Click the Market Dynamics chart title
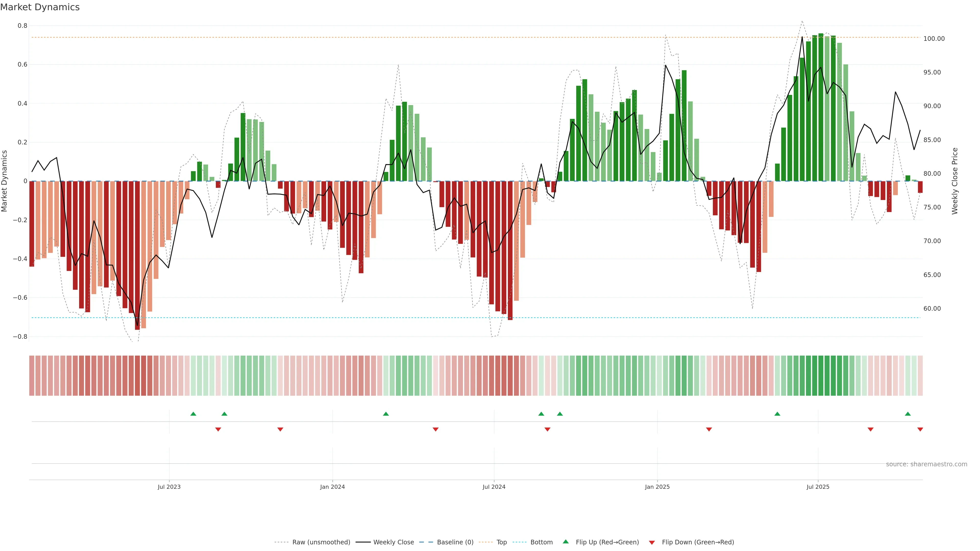 40,7
